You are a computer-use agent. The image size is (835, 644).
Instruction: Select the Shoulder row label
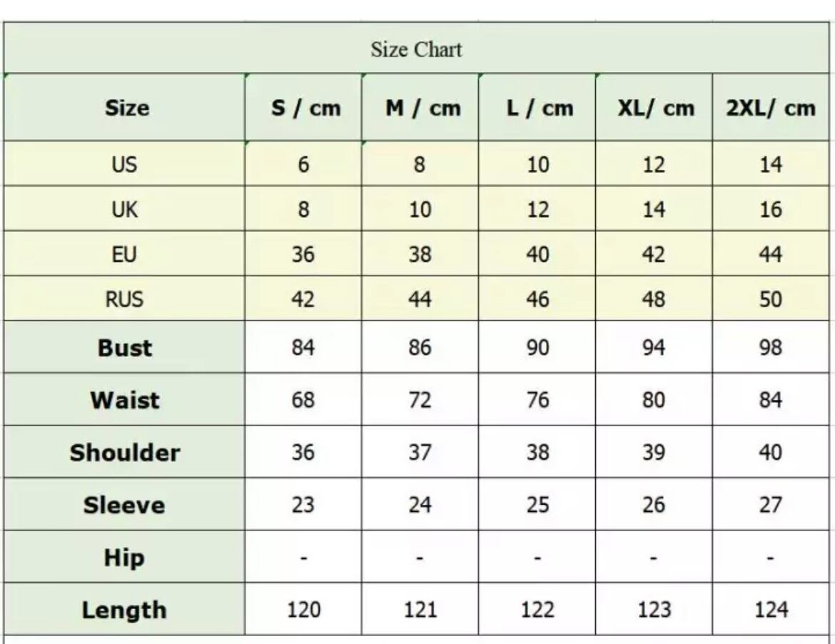point(124,453)
